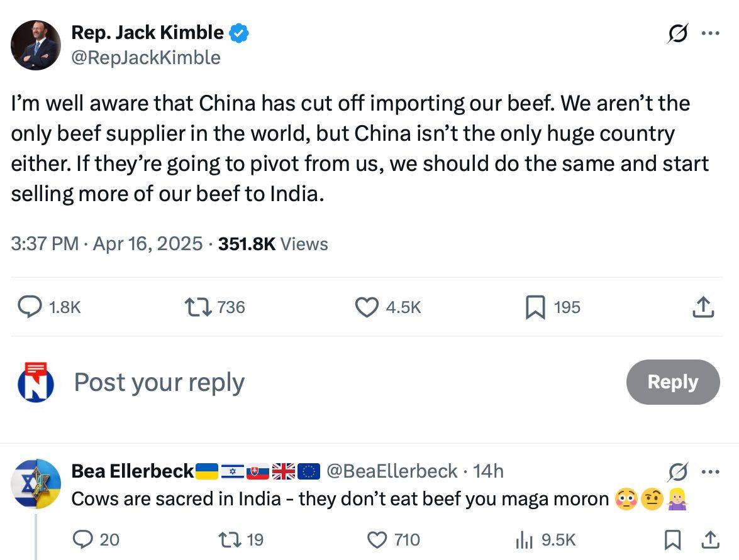Like the main post with heart icon

(366, 307)
